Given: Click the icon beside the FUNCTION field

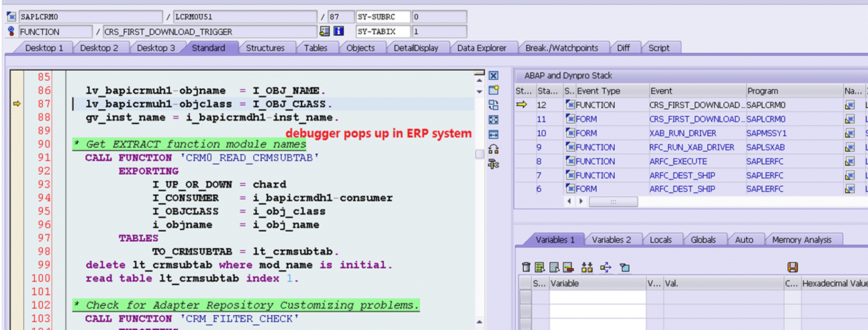Looking at the screenshot, I should point(11,31).
